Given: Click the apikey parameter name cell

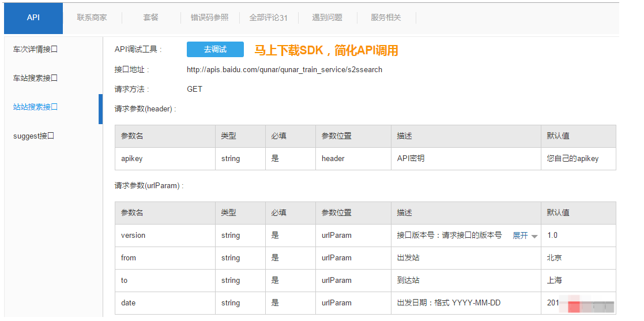Looking at the screenshot, I should click(165, 159).
